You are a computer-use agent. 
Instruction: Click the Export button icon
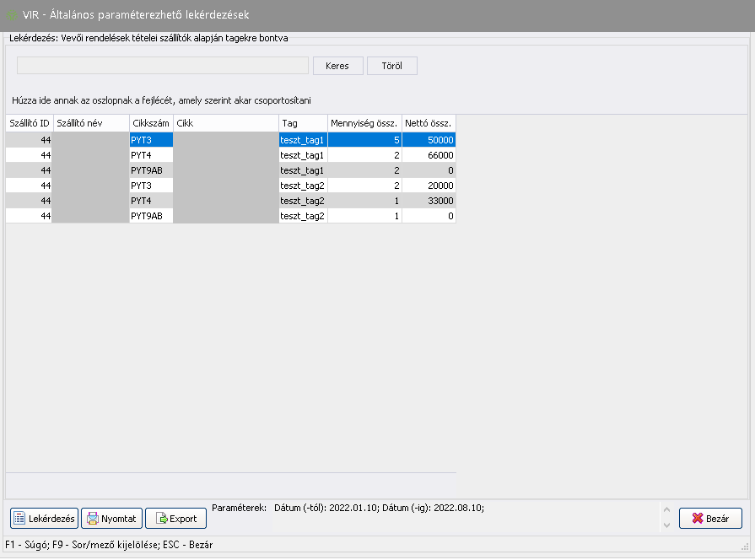click(x=160, y=519)
